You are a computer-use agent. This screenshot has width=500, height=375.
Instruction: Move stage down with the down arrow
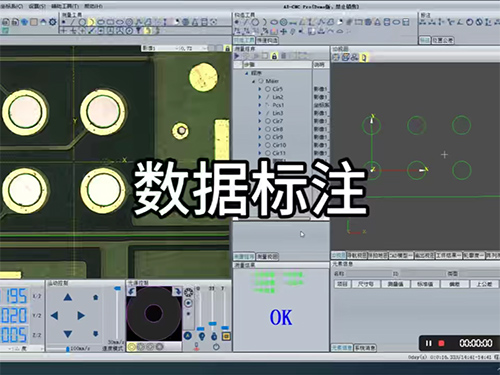click(x=68, y=334)
